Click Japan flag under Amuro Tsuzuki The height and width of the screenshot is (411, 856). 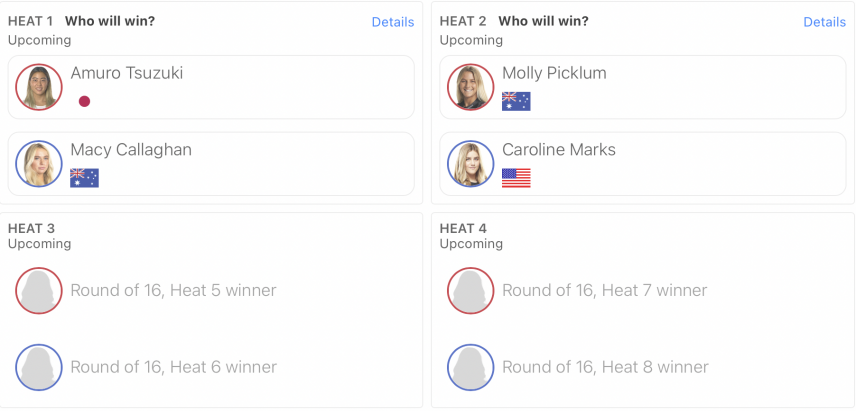coord(84,101)
